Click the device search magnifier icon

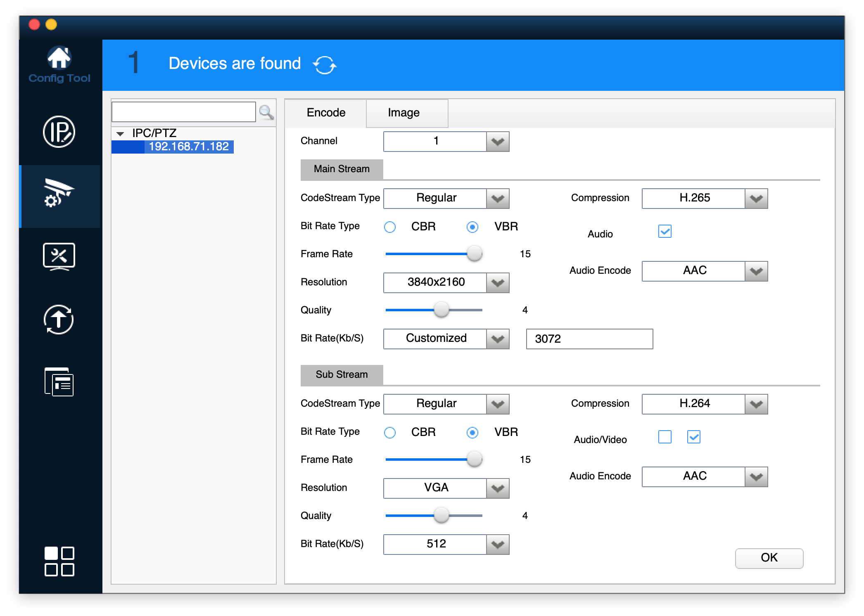pos(266,112)
